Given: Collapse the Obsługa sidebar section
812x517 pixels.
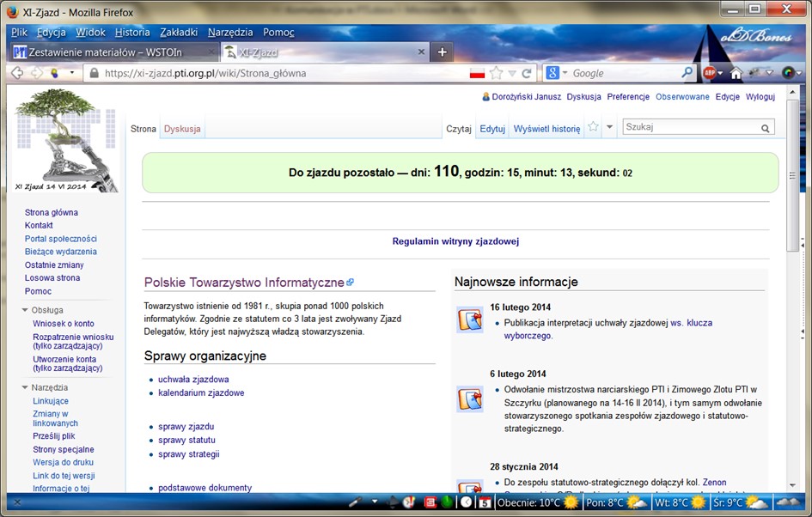Looking at the screenshot, I should [x=24, y=310].
